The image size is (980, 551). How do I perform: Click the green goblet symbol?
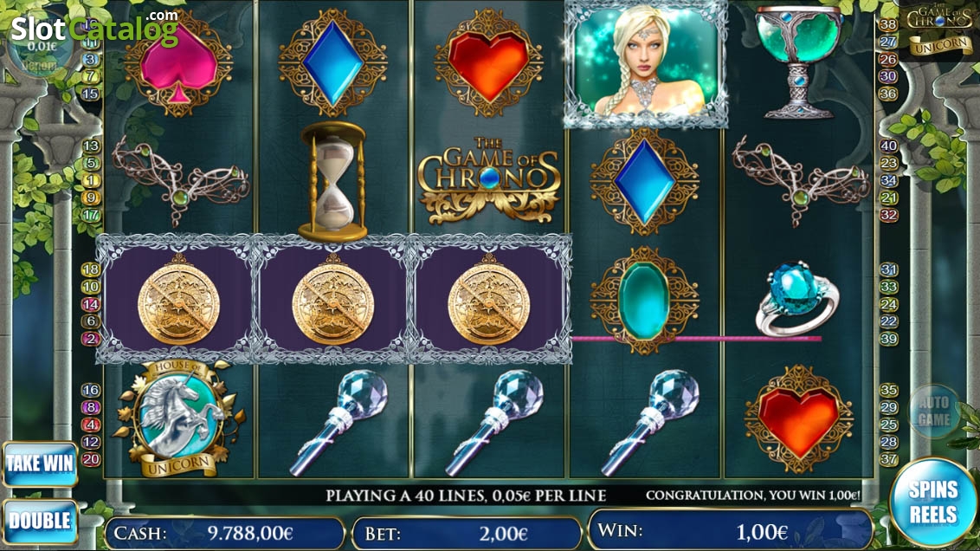point(798,61)
